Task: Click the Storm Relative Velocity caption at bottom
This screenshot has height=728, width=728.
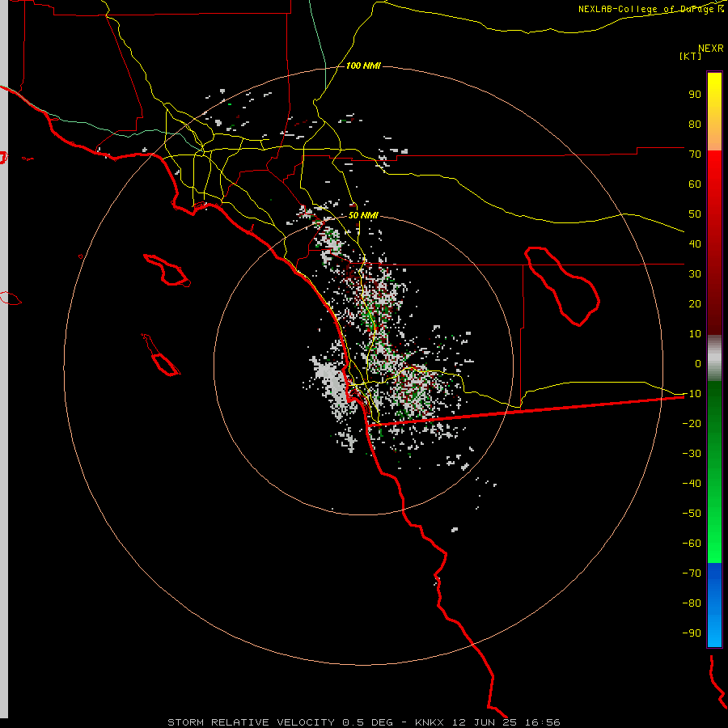Action: 363,722
